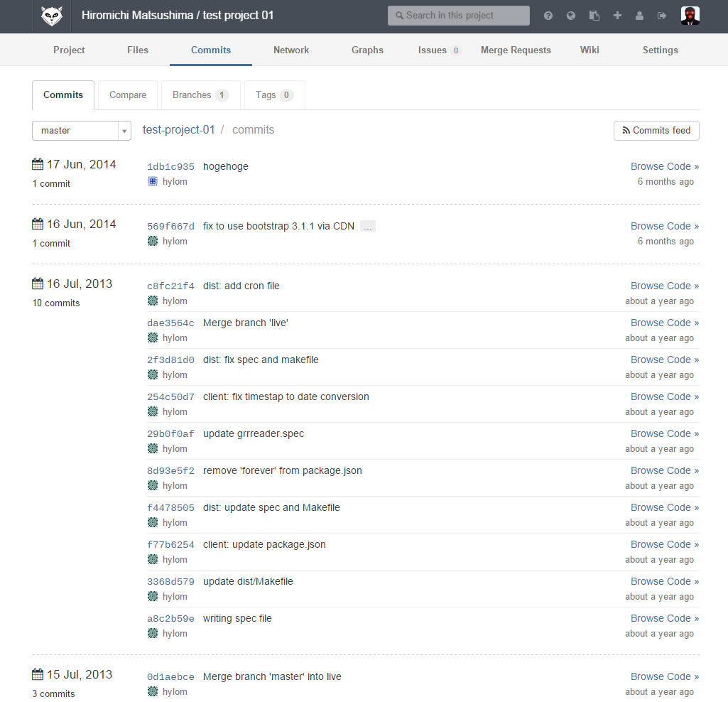Open the user avatar in header
Screen dimensions: 728x702
coord(690,16)
